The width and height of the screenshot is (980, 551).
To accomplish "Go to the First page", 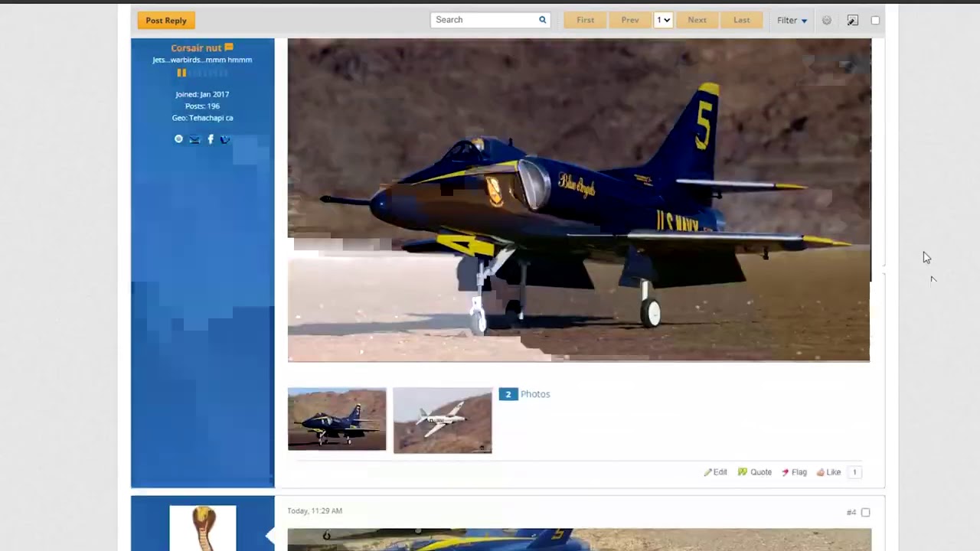I will click(x=585, y=20).
